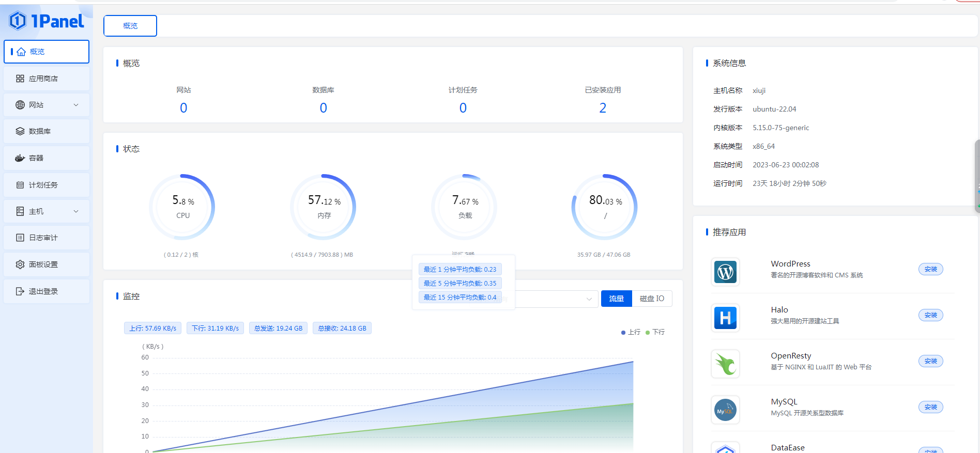Viewport: 980px width, 453px height.
Task: Open the 面板设置 menu item
Action: [47, 264]
